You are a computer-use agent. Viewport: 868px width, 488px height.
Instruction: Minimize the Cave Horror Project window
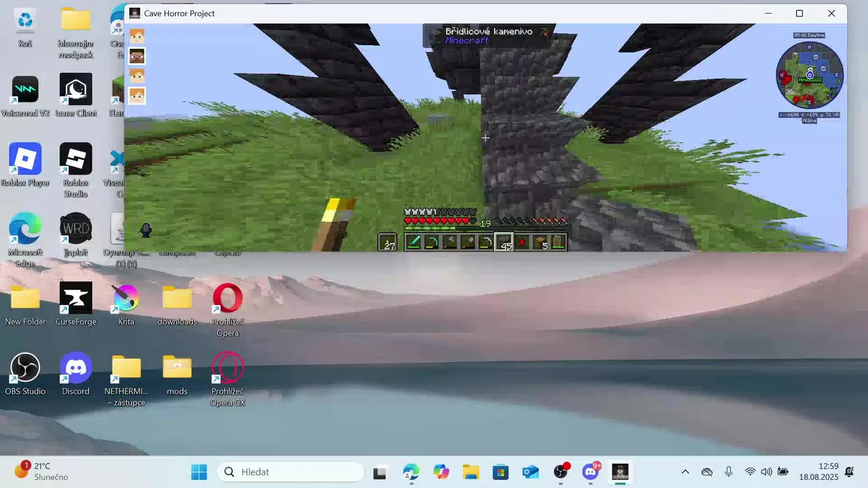coord(768,14)
